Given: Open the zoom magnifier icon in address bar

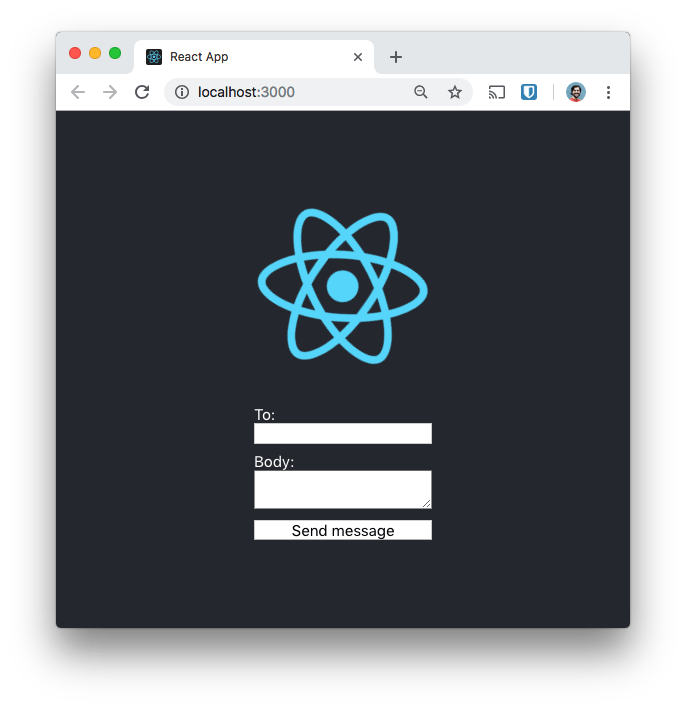Looking at the screenshot, I should point(420,92).
